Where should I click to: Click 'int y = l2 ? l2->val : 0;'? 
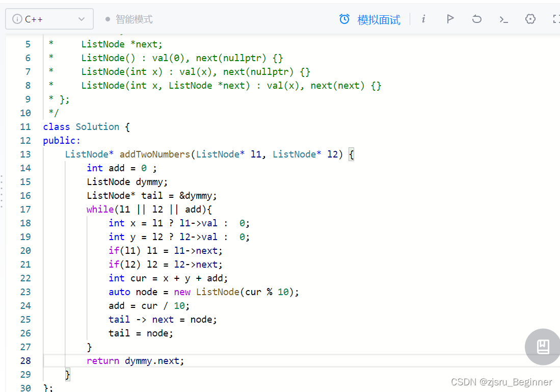[x=179, y=237]
